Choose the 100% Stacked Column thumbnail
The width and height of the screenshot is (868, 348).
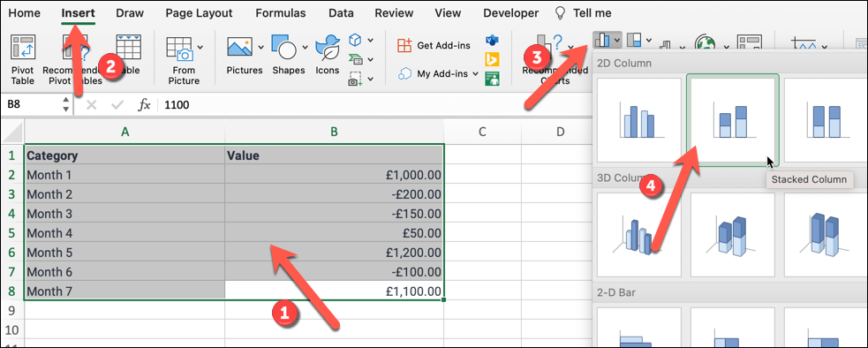click(x=826, y=119)
